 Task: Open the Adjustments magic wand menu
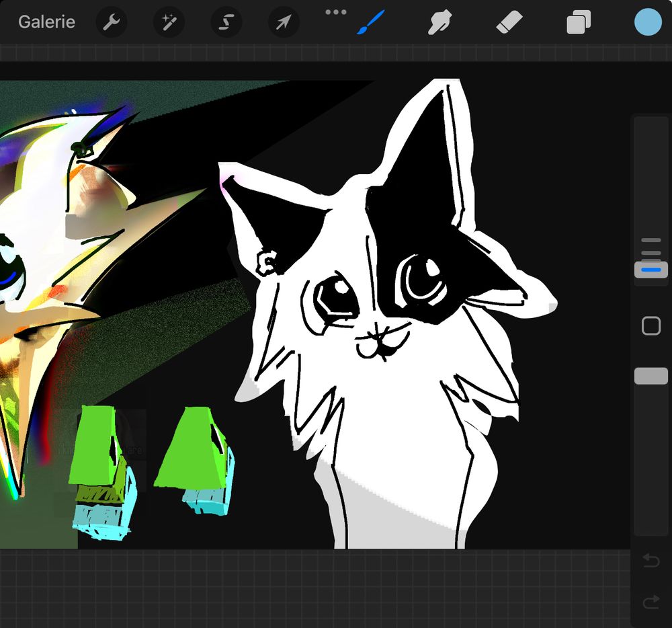point(168,22)
